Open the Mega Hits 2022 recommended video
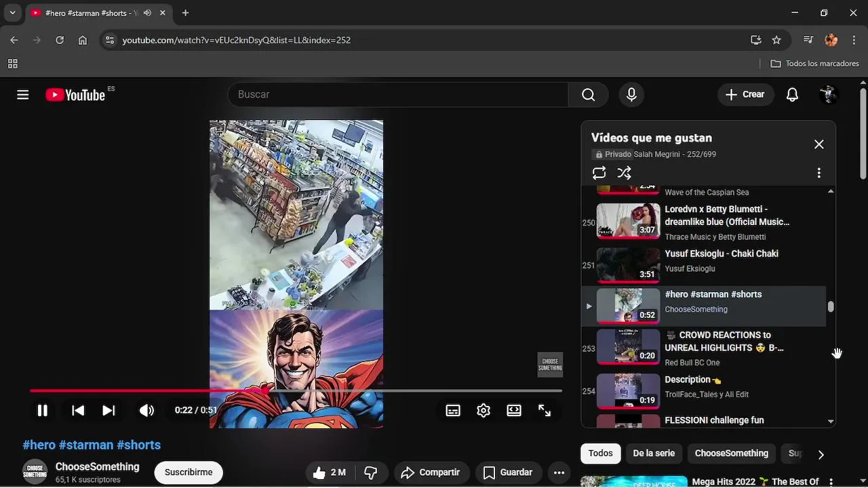868x488 pixels. click(755, 482)
